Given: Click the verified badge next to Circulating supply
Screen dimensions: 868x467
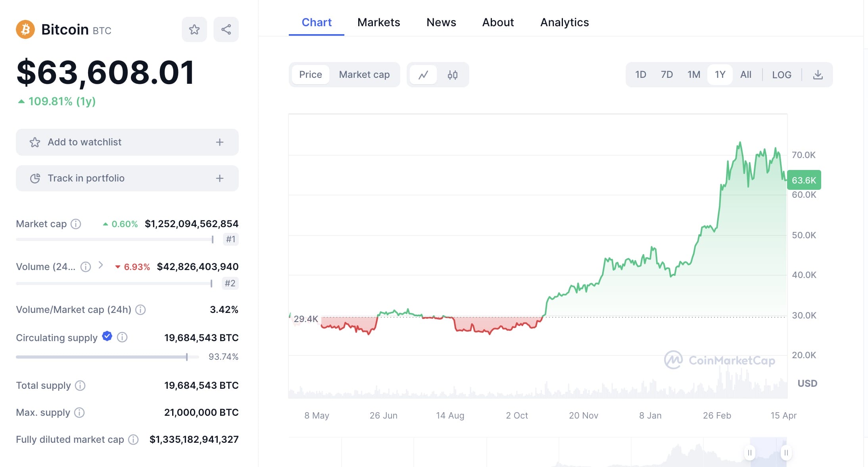Looking at the screenshot, I should click(107, 336).
